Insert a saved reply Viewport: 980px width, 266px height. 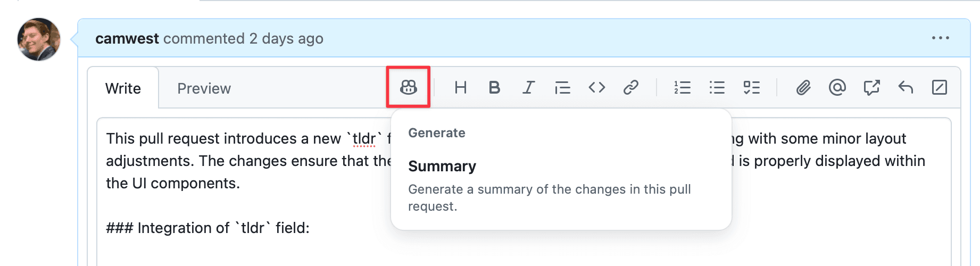[906, 87]
